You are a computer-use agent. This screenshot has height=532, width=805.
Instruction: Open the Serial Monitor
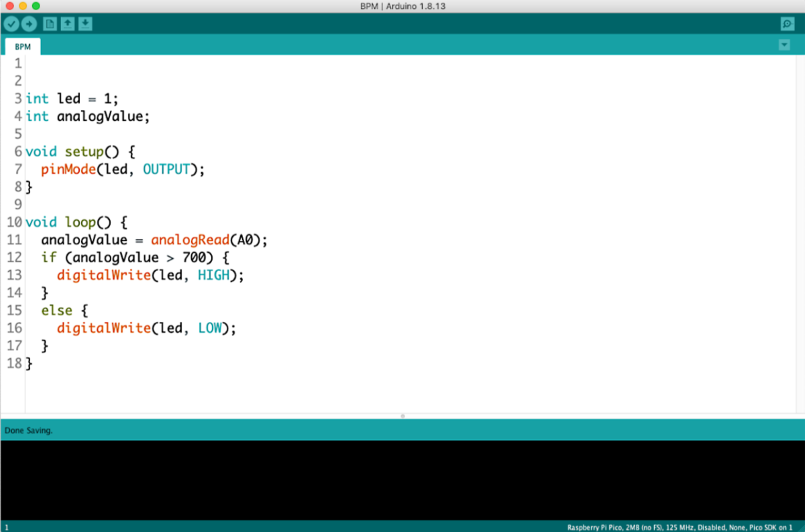tap(786, 23)
